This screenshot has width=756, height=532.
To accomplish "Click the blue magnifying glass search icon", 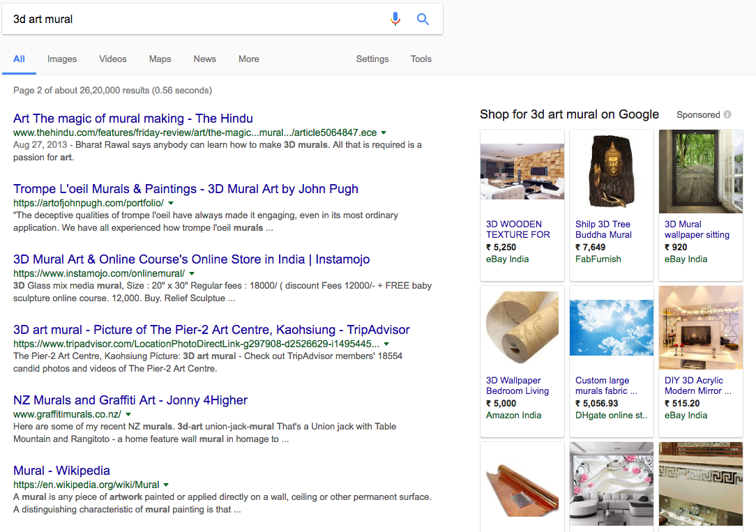I will click(423, 20).
